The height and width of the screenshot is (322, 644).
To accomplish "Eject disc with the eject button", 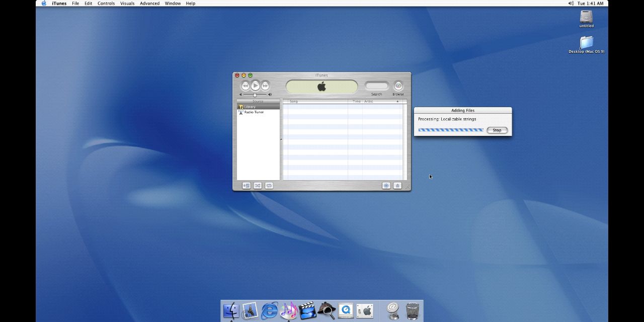I will click(397, 186).
